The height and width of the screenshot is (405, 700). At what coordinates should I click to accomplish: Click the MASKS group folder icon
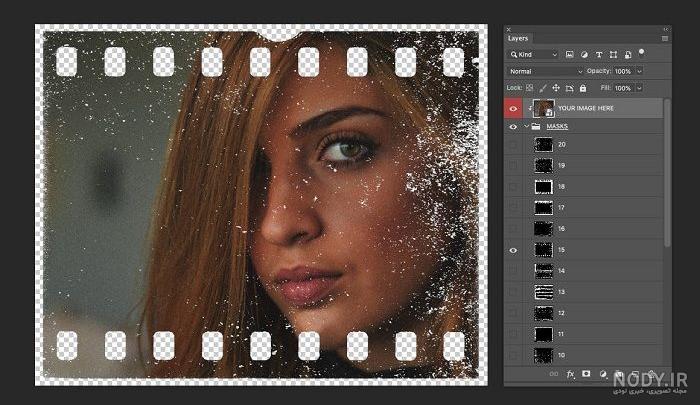point(536,126)
